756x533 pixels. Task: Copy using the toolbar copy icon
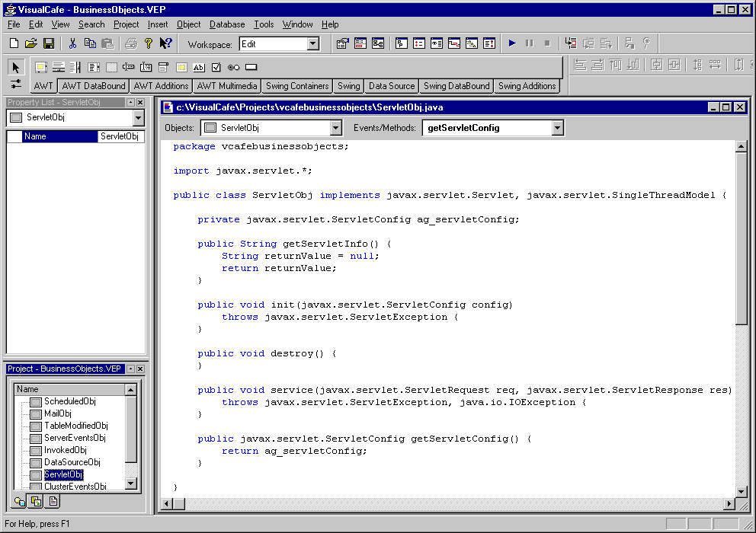coord(90,43)
